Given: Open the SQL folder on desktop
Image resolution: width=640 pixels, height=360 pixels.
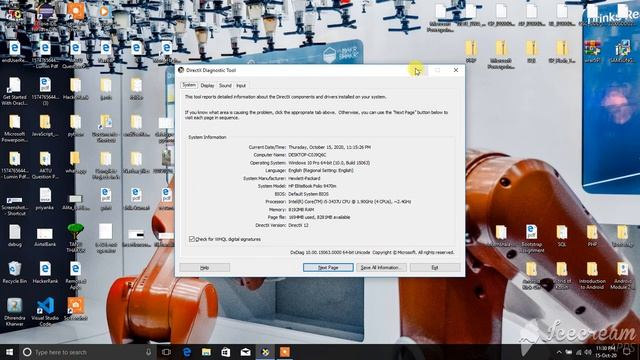Looking at the screenshot, I should tap(562, 236).
